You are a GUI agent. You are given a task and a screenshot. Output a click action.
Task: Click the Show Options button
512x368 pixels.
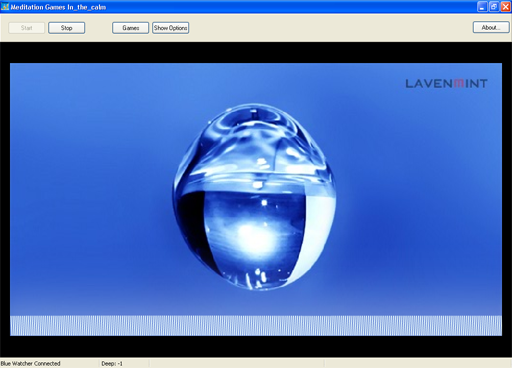[x=170, y=28]
